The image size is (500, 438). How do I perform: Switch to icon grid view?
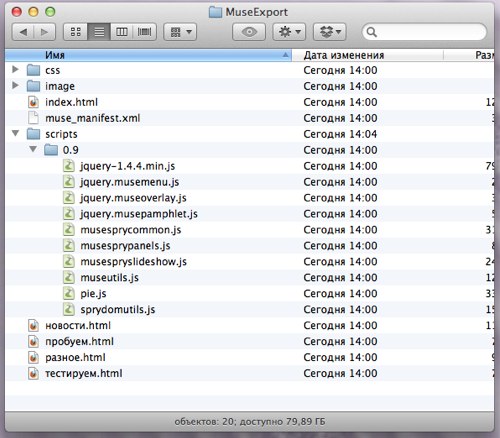(x=76, y=32)
